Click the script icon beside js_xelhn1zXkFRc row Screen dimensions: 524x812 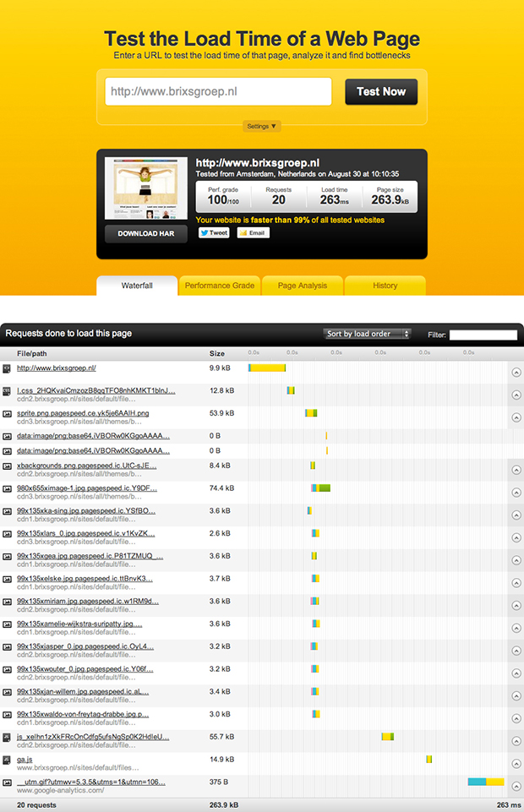[x=7, y=738]
